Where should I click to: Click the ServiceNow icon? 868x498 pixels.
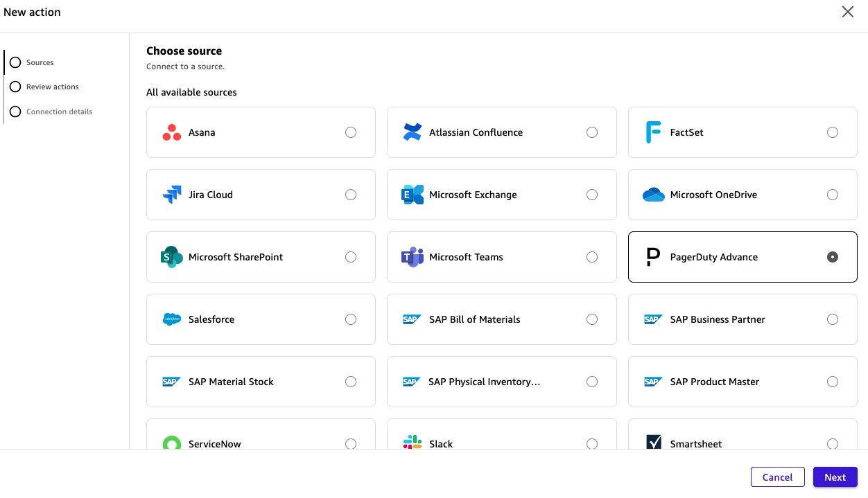tap(171, 444)
